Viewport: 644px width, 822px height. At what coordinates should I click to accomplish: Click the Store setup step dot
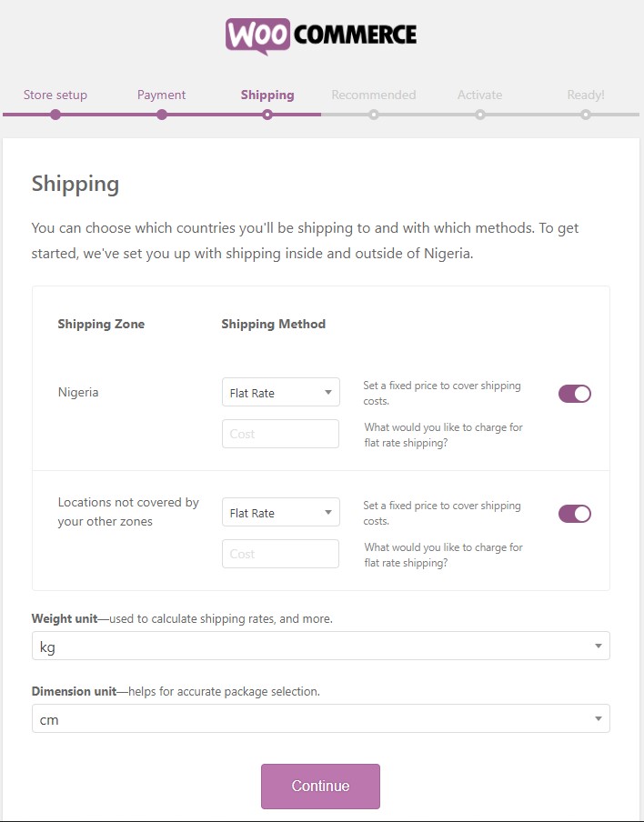point(55,115)
